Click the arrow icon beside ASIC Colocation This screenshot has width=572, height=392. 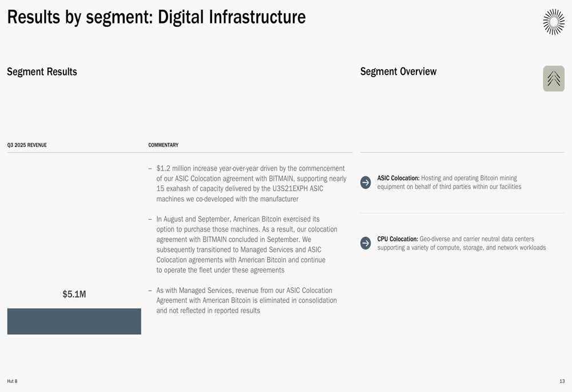(x=366, y=183)
